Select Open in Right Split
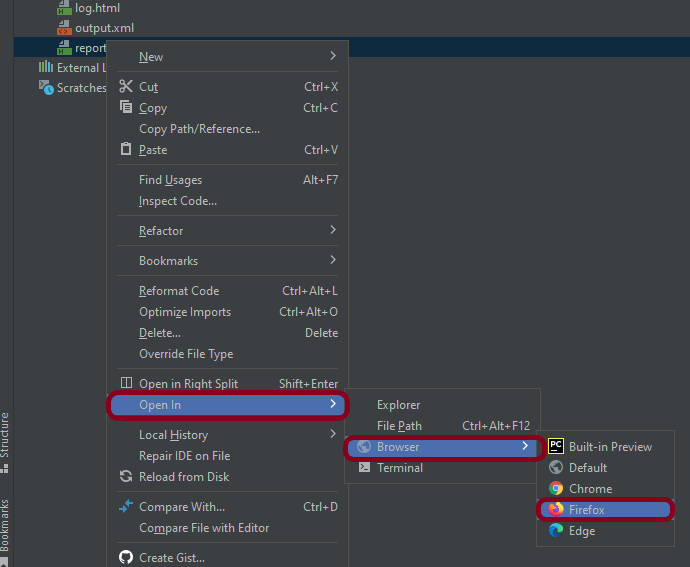The height and width of the screenshot is (567, 690). (188, 384)
